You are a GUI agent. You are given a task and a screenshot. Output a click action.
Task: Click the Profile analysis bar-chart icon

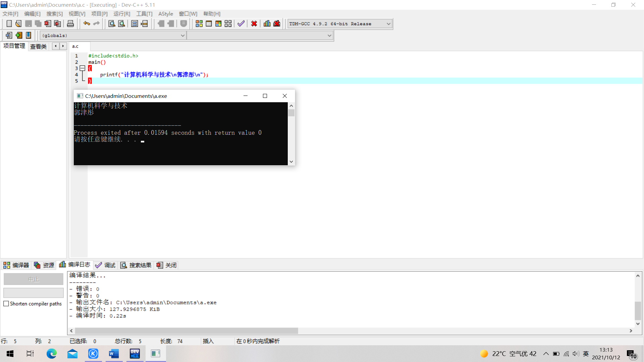tap(267, 24)
